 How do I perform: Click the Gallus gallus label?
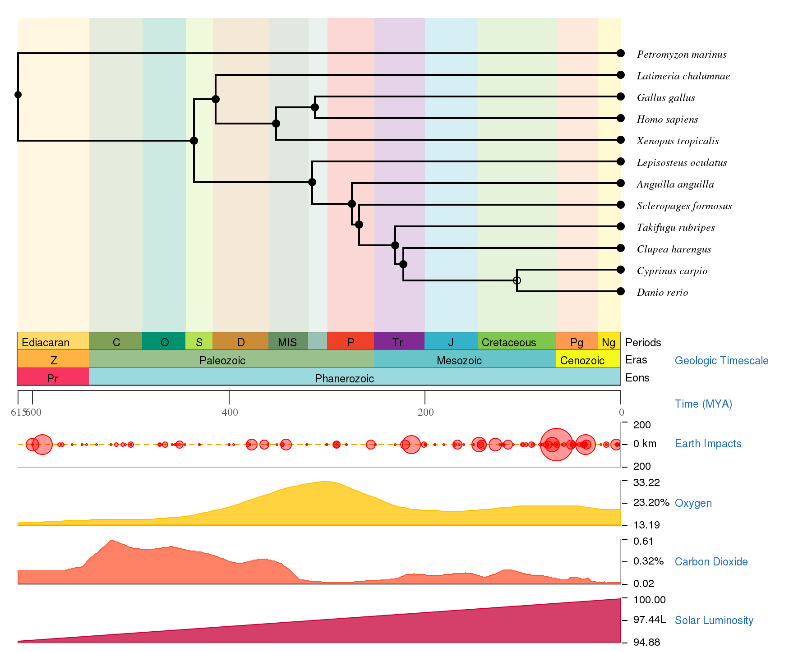666,98
